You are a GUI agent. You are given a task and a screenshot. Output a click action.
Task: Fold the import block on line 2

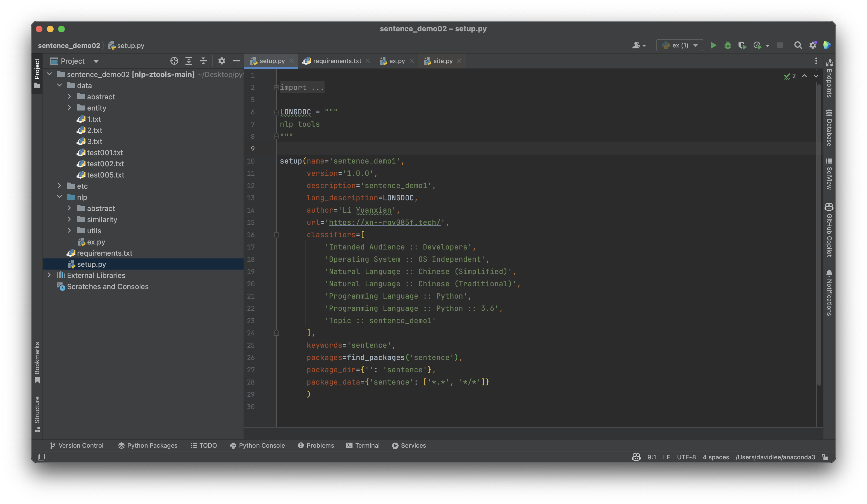tap(276, 88)
